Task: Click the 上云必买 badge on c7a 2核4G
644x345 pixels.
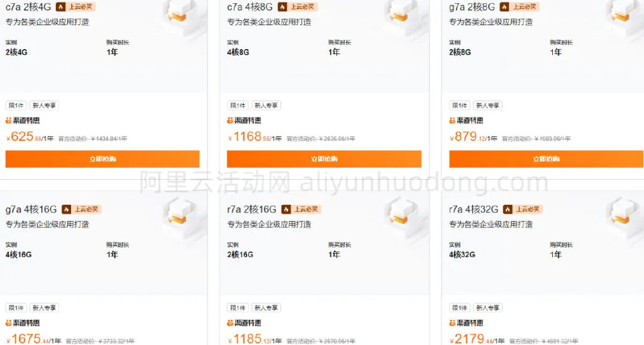Action: coord(76,7)
